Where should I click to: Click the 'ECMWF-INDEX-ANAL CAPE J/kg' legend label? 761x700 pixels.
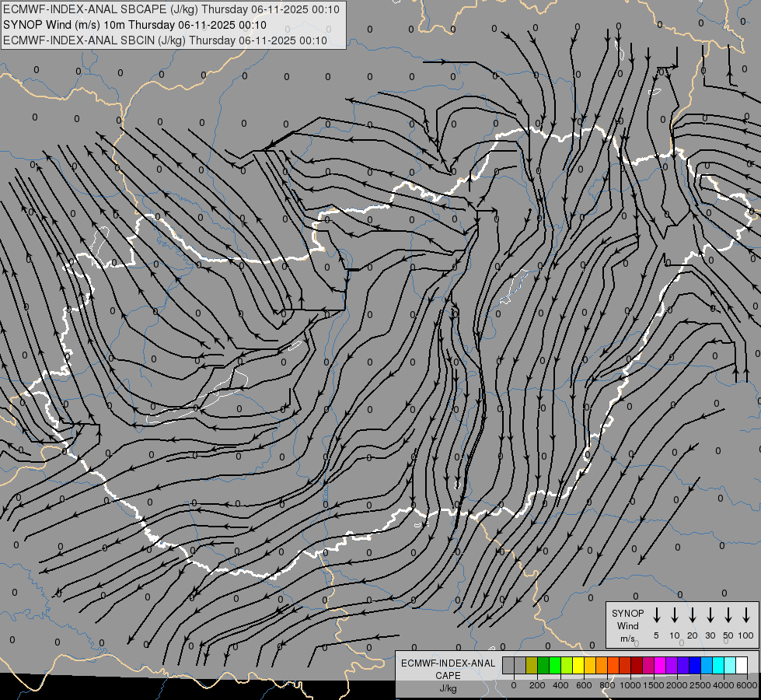(x=448, y=676)
